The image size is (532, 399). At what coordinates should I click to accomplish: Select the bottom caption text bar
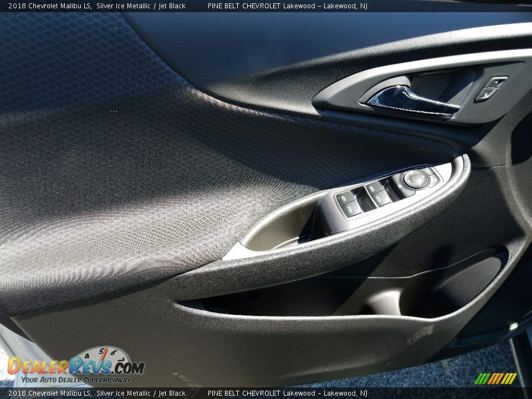pos(266,393)
